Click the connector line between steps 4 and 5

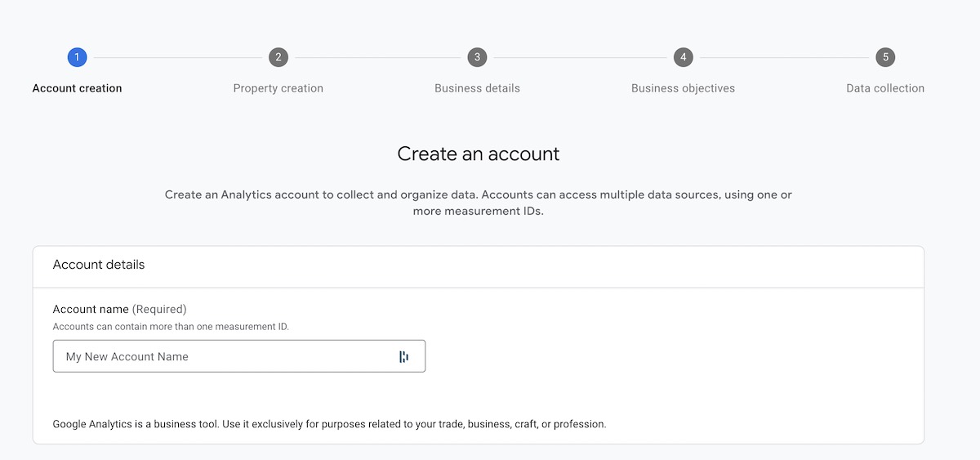pos(784,57)
